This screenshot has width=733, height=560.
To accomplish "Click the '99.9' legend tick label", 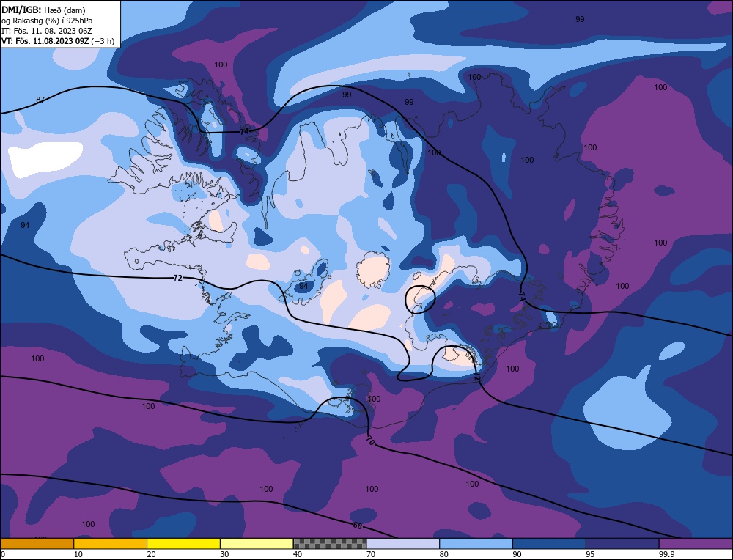I will point(666,554).
